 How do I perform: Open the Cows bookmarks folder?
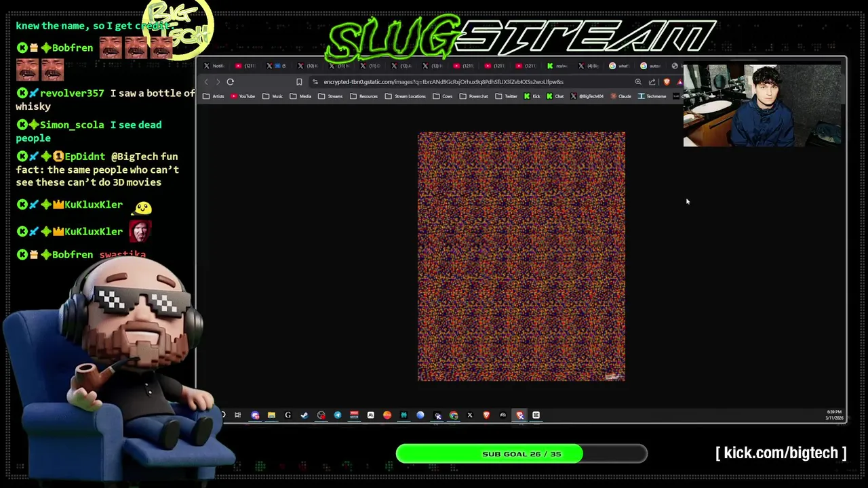coord(443,96)
